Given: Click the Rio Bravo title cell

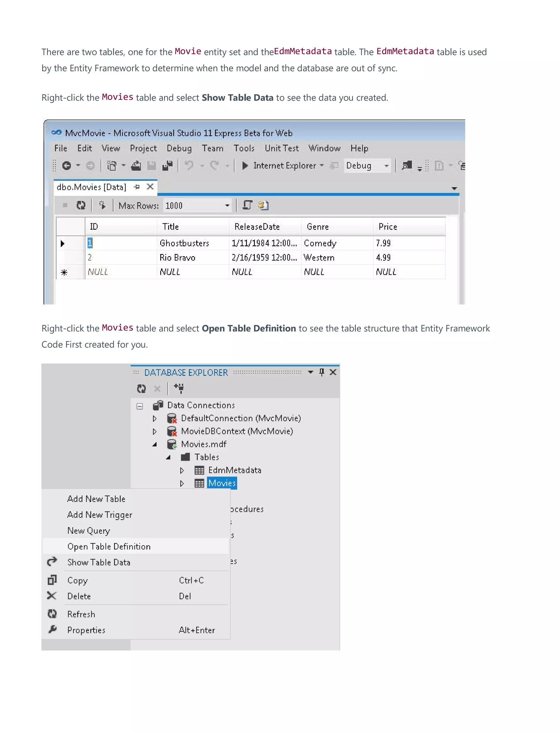Looking at the screenshot, I should (193, 258).
